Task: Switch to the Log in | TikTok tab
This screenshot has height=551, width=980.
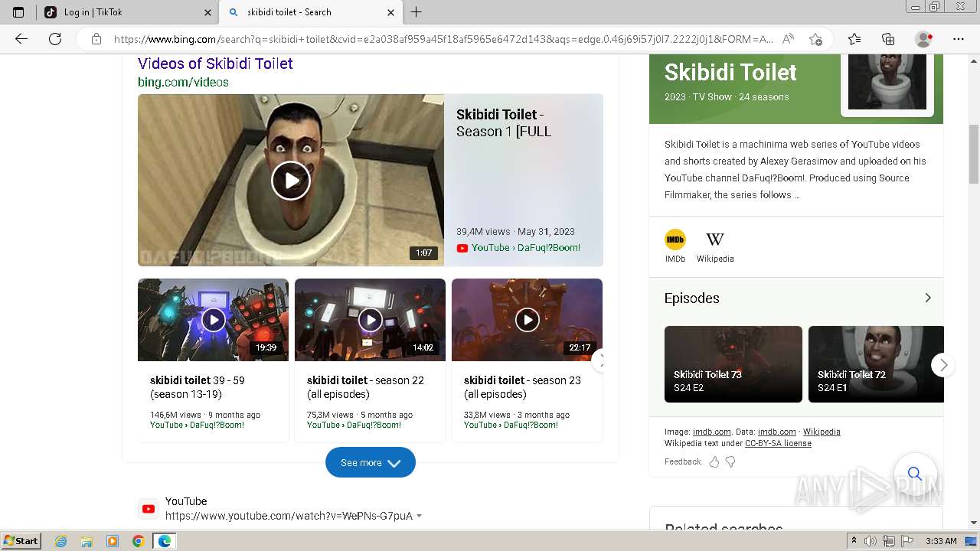Action: (x=126, y=12)
